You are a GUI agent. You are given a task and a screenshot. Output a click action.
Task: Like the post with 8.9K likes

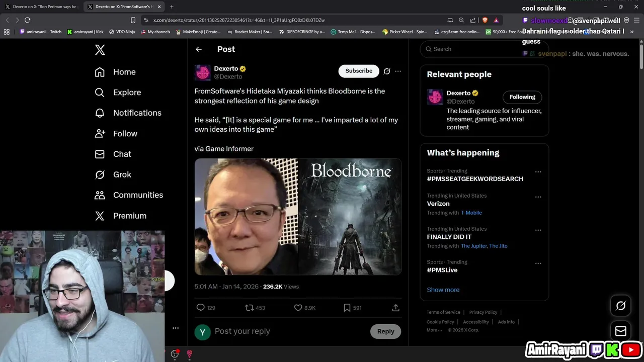click(304, 308)
